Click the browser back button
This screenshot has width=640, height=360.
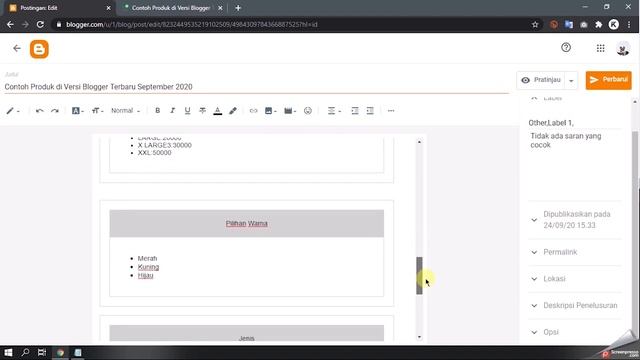click(10, 24)
